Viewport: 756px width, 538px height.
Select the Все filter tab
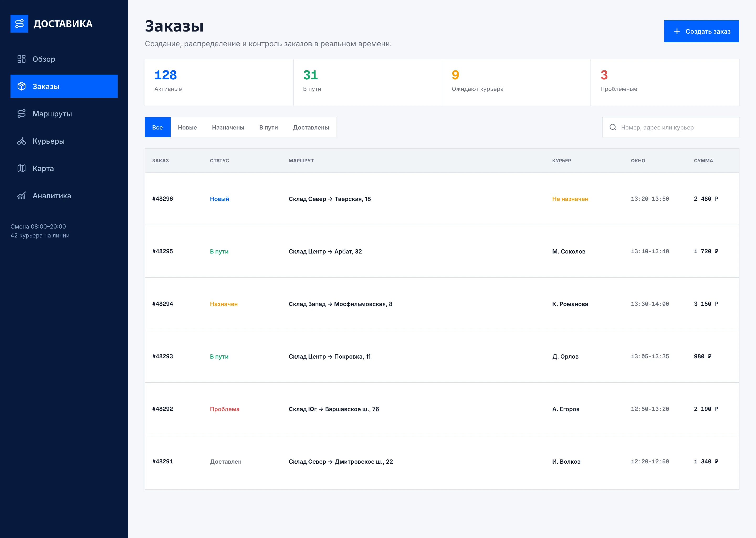point(157,127)
